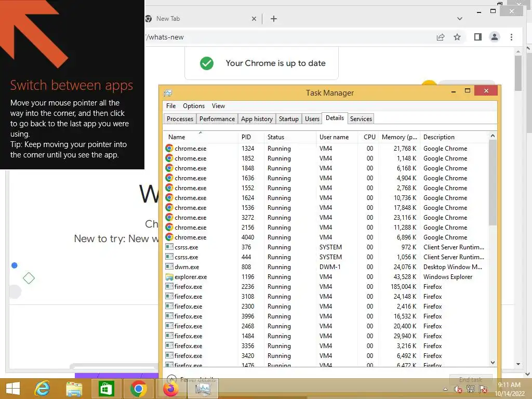Click the Task Manager title bar icon
The height and width of the screenshot is (399, 532).
[168, 93]
